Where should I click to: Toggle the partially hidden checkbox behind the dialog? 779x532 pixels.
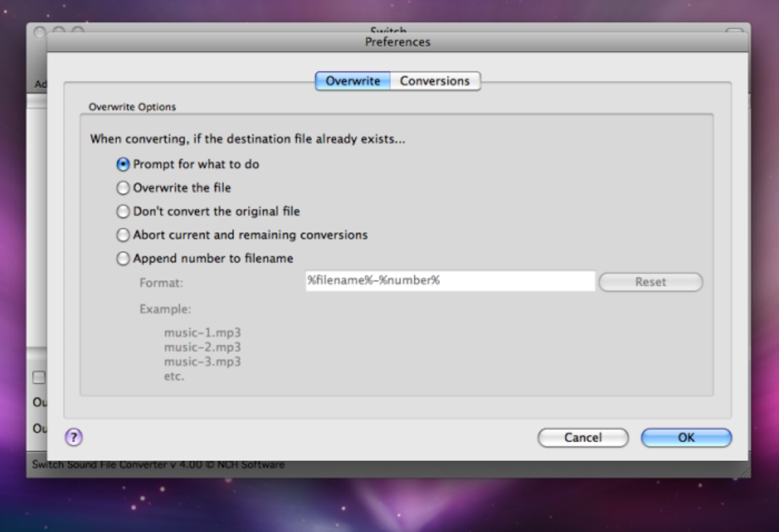point(39,377)
